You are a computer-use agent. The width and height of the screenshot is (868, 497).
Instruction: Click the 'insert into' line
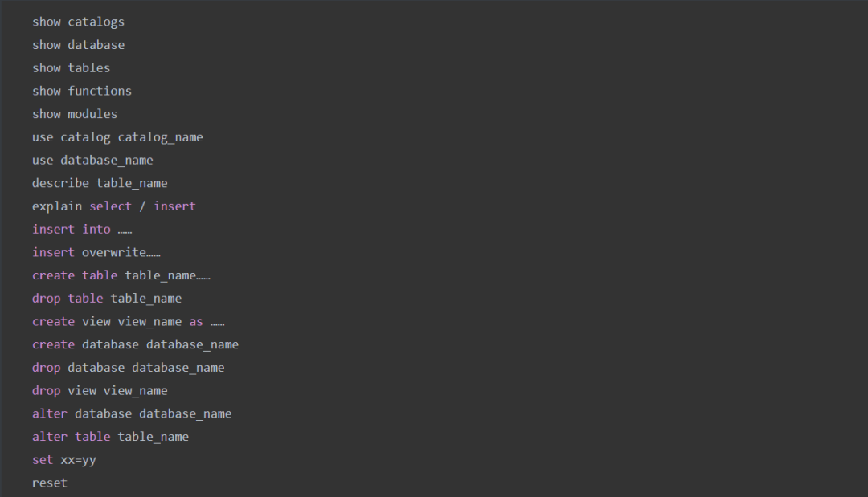point(82,230)
